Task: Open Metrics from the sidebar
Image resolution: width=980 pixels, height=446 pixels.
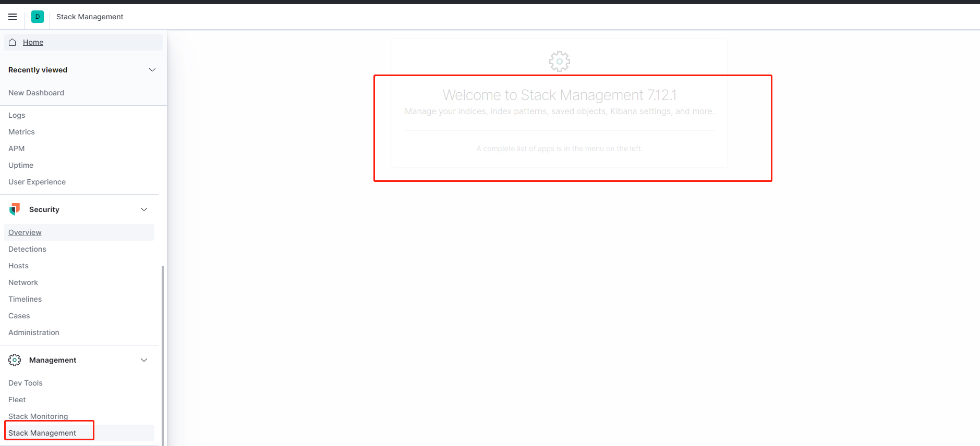Action: pos(21,132)
